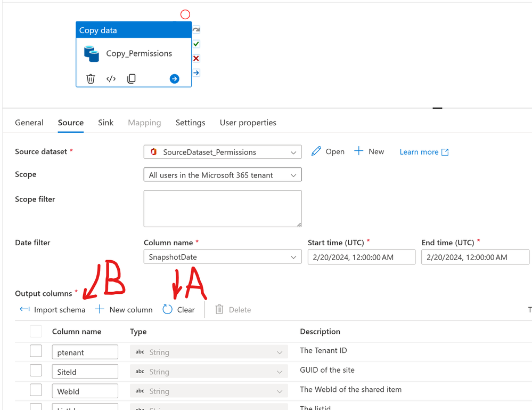Click Import schema button
The height and width of the screenshot is (410, 532).
coord(53,310)
